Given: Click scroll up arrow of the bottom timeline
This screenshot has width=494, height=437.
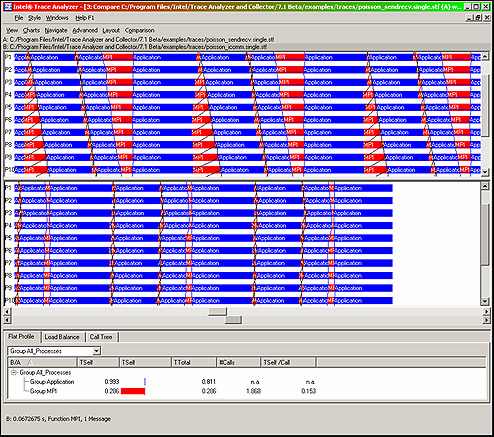Looking at the screenshot, I should click(485, 186).
